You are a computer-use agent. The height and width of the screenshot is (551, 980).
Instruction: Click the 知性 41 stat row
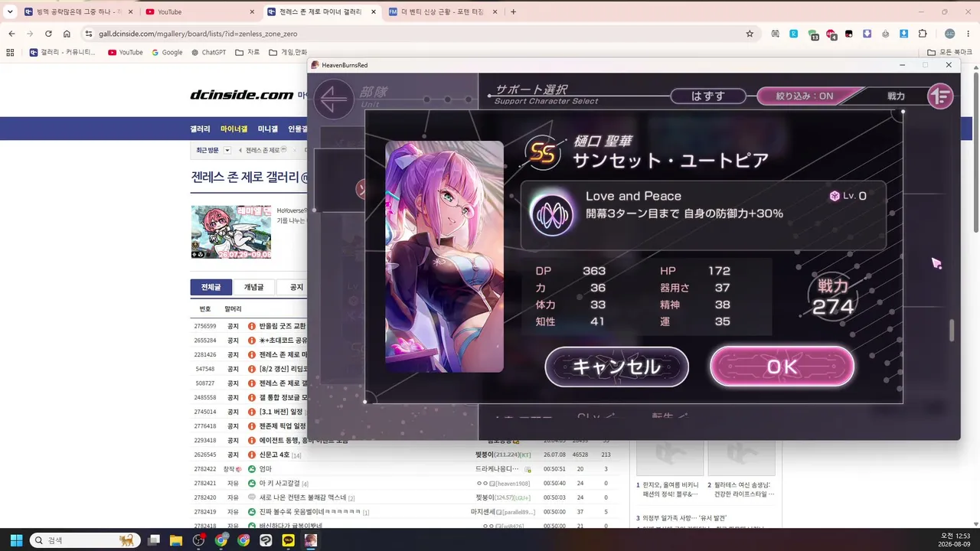point(570,321)
